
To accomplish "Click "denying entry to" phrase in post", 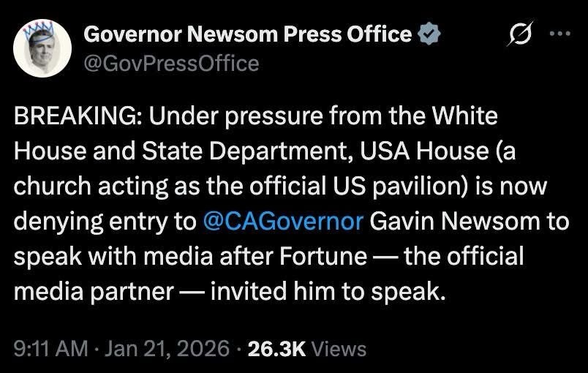I will click(102, 221).
